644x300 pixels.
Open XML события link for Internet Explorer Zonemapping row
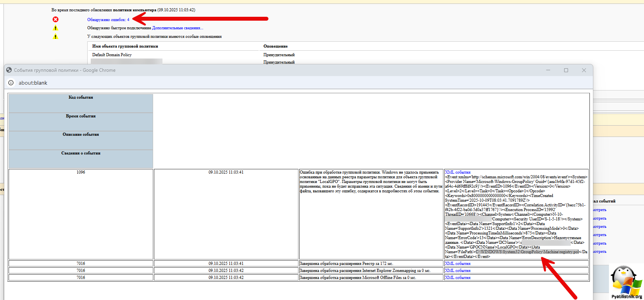click(458, 271)
